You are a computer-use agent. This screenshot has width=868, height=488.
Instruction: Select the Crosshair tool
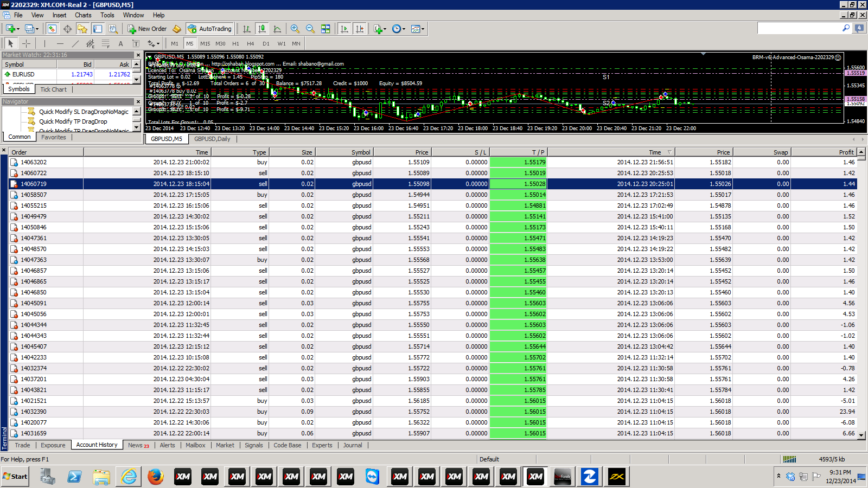tap(26, 43)
